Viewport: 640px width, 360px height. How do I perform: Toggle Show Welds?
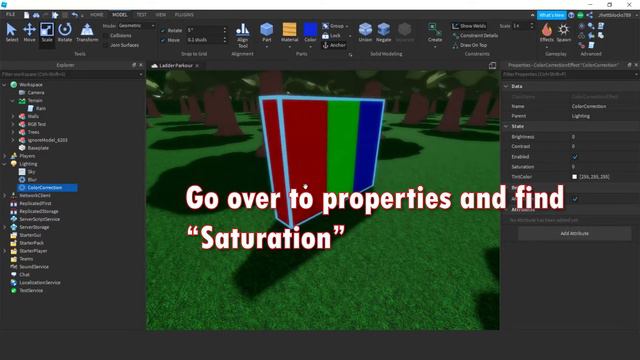(469, 26)
